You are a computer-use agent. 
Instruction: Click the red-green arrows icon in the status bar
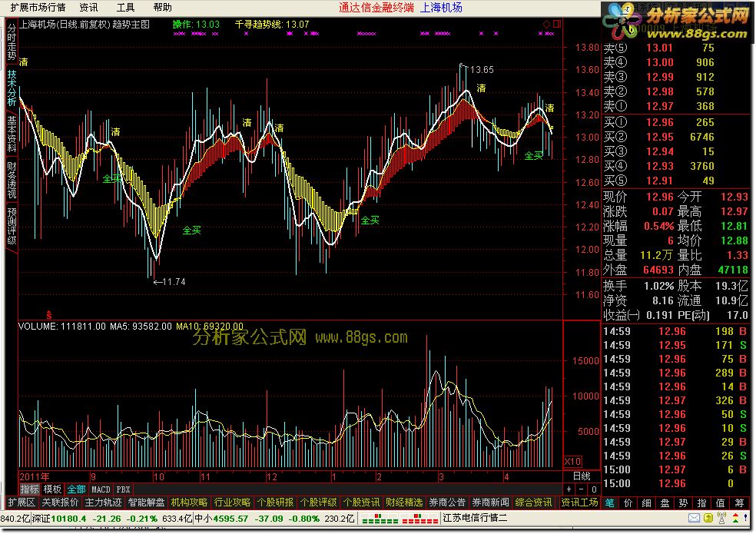[x=736, y=519]
